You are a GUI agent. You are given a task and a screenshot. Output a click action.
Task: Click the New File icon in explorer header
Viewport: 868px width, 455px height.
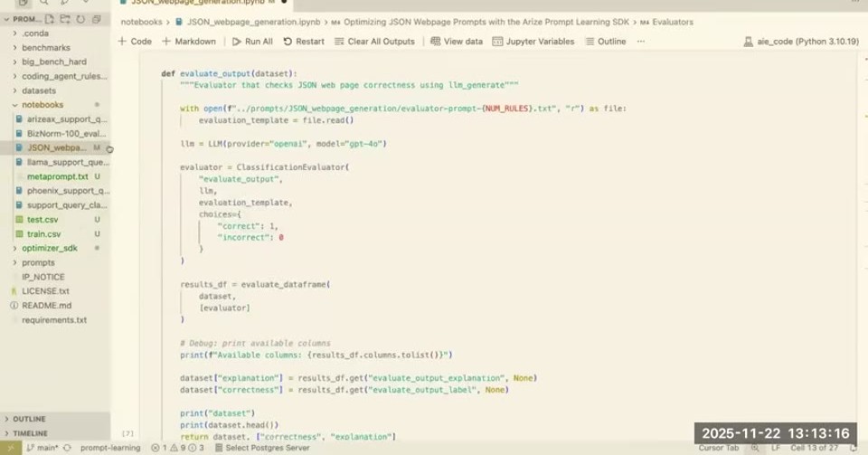49,19
